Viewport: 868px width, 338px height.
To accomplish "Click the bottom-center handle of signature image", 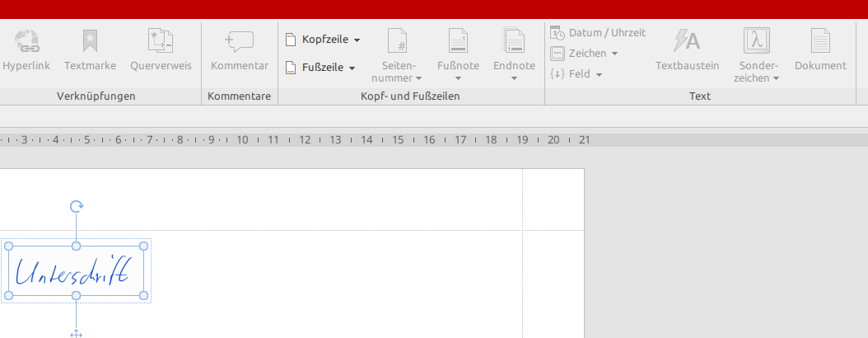I will coord(77,296).
